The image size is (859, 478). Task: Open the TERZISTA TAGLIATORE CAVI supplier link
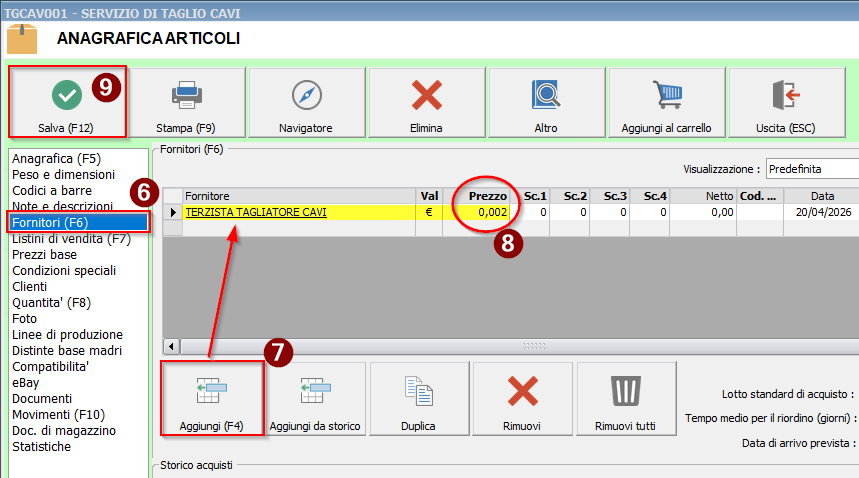pyautogui.click(x=256, y=212)
